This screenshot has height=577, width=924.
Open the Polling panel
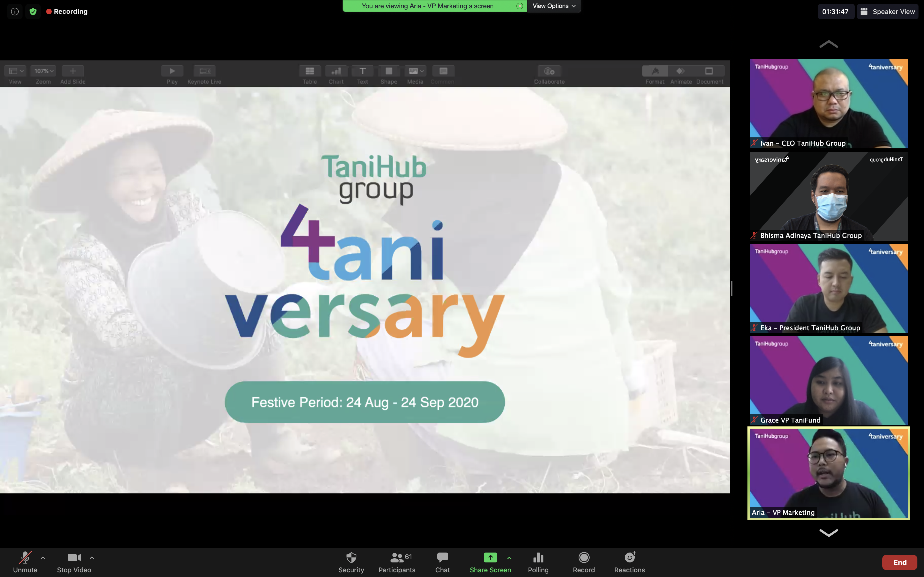point(538,561)
